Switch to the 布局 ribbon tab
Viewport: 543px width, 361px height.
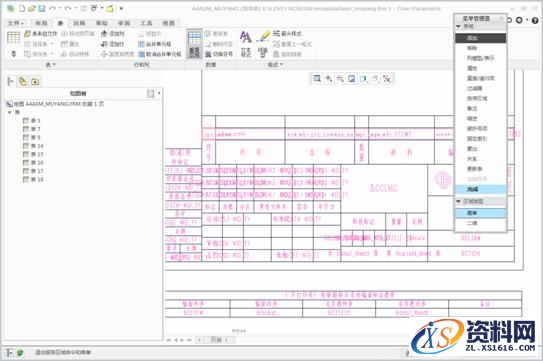click(41, 23)
